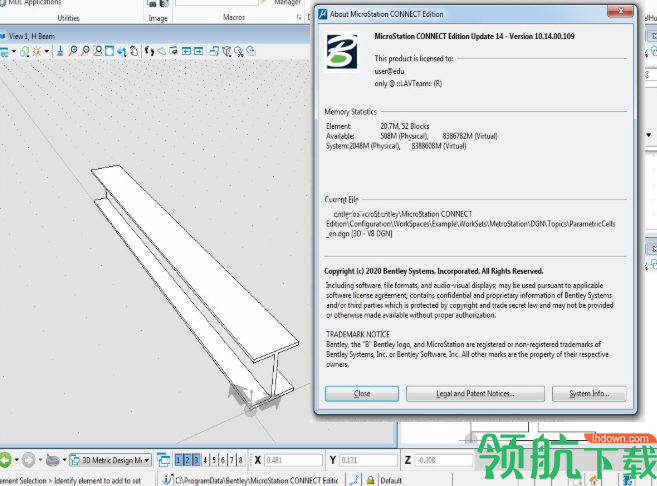The image size is (657, 486).
Task: Go to the next view
Action: pyautogui.click(x=199, y=51)
